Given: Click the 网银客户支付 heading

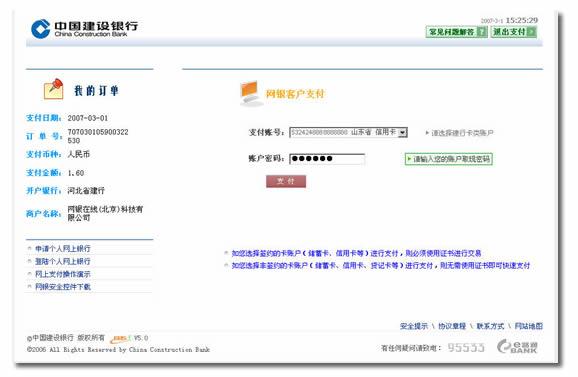Looking at the screenshot, I should [x=295, y=94].
